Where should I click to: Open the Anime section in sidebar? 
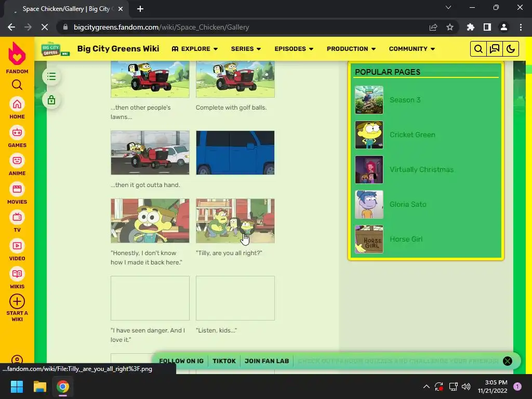(17, 165)
